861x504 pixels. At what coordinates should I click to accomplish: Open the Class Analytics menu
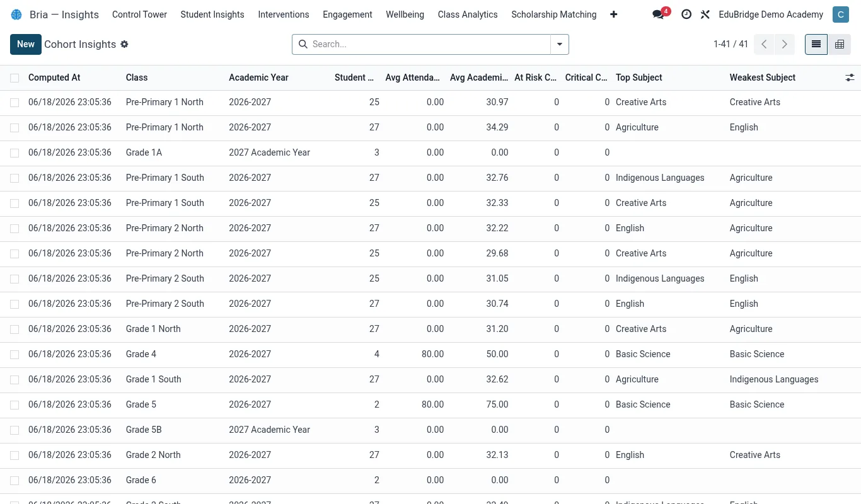coord(468,14)
